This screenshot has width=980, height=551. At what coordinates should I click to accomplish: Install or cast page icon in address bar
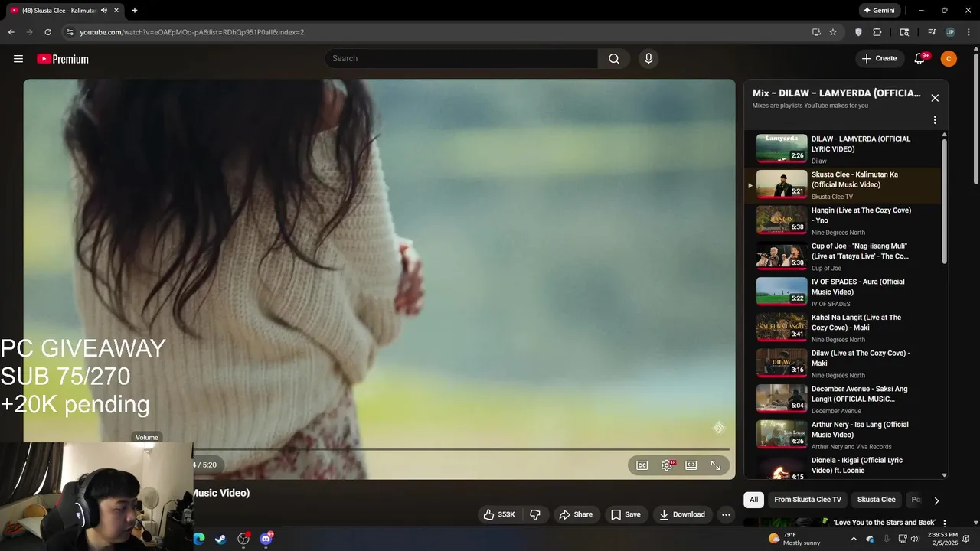pos(816,32)
